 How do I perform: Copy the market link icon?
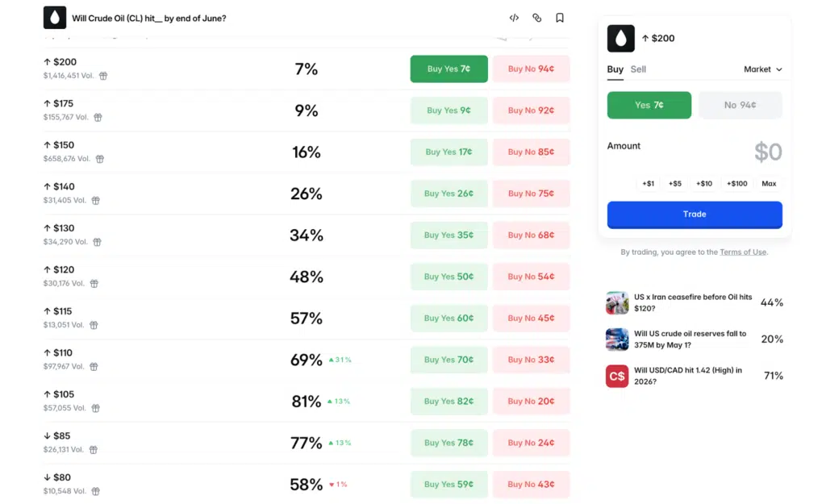[x=536, y=18]
